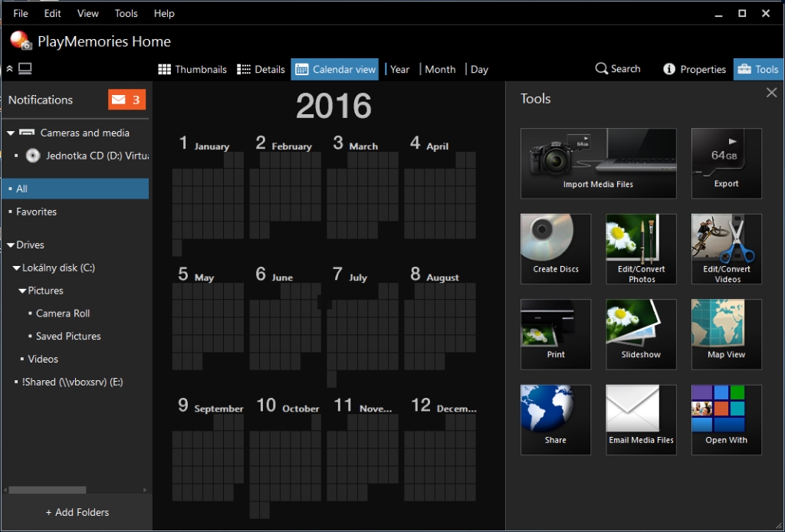Start the Slideshow tool

[641, 334]
